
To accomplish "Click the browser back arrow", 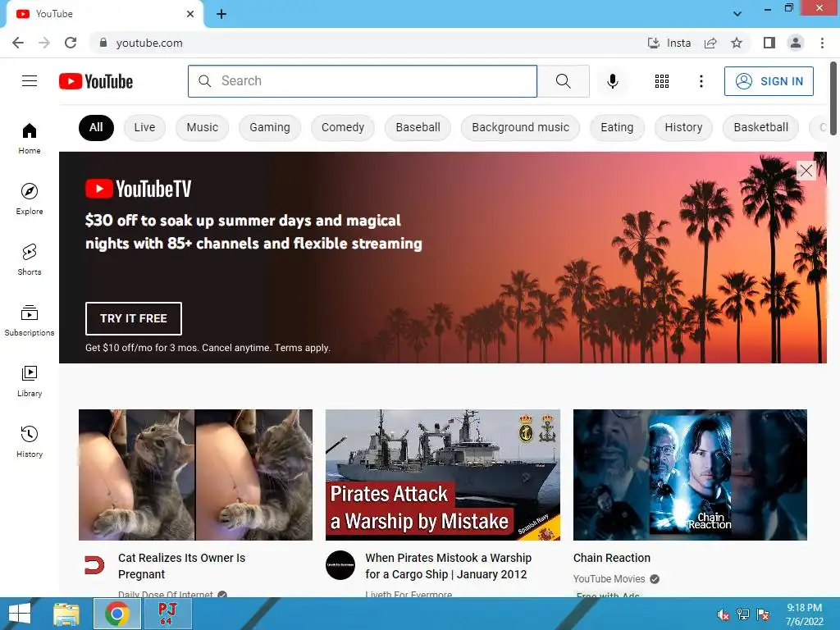I will click(18, 43).
